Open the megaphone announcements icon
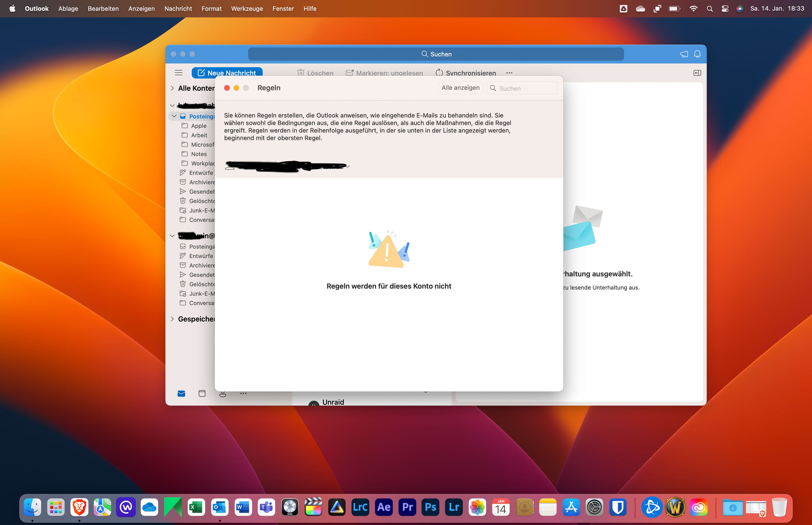This screenshot has height=525, width=812. click(684, 54)
